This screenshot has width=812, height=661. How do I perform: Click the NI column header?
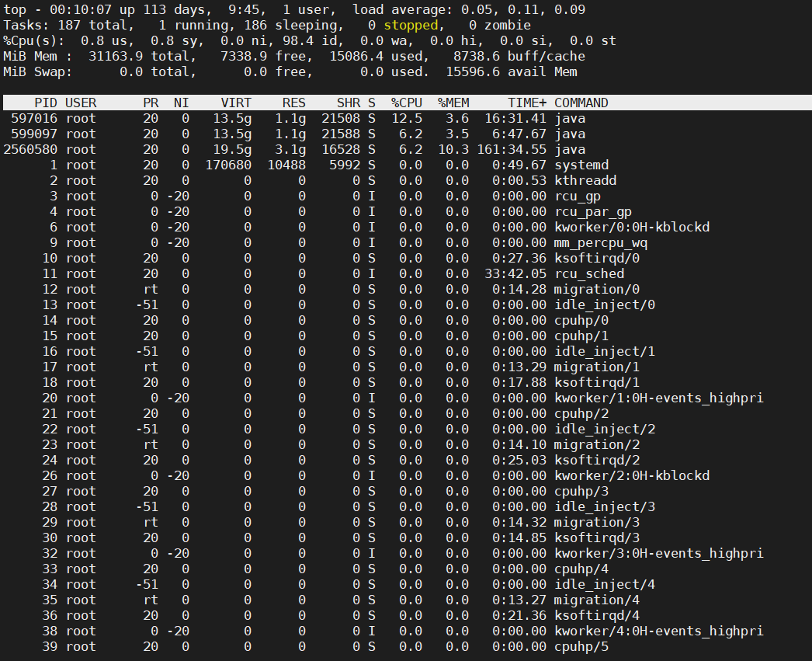pos(181,103)
